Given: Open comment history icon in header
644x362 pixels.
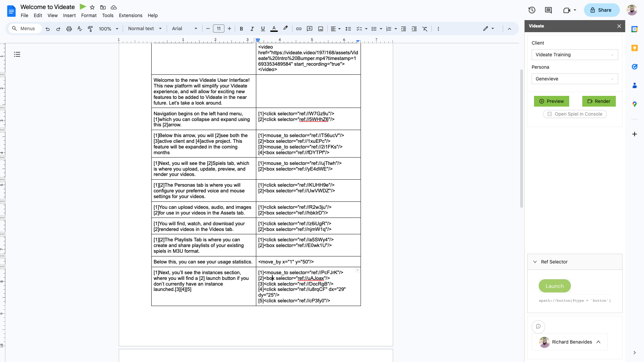Looking at the screenshot, I should [548, 10].
